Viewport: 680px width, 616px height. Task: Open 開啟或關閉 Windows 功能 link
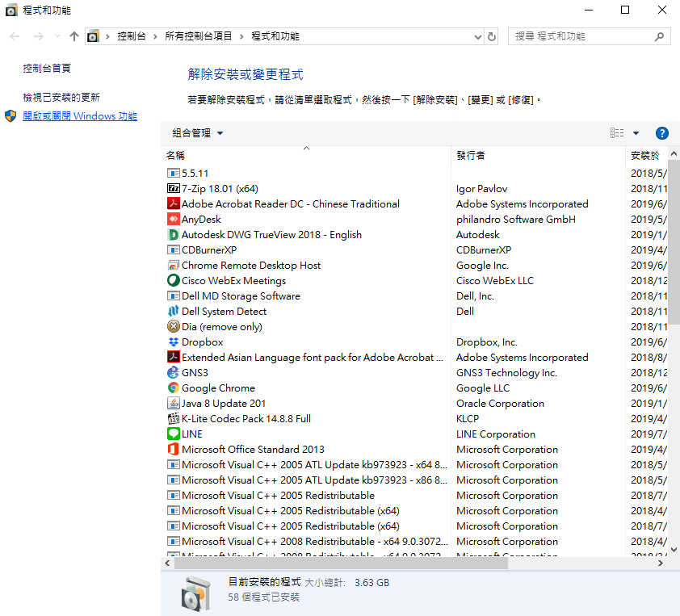pos(80,116)
